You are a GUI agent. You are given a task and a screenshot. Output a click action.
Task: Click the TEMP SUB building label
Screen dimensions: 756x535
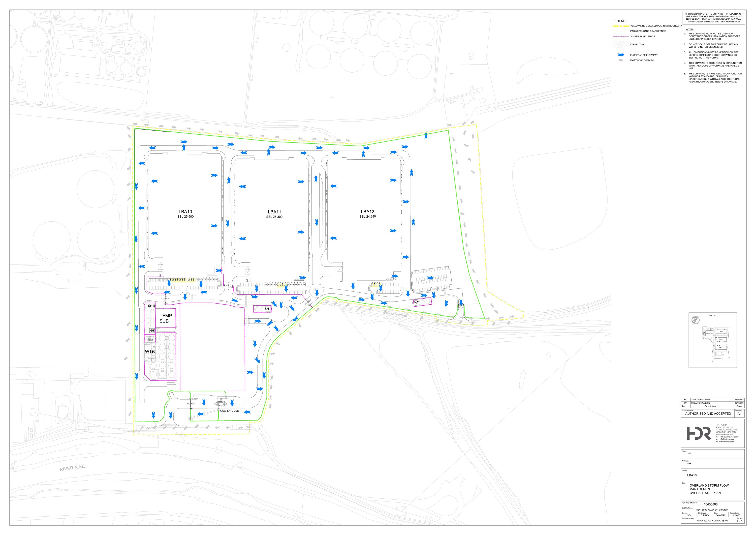click(x=166, y=318)
